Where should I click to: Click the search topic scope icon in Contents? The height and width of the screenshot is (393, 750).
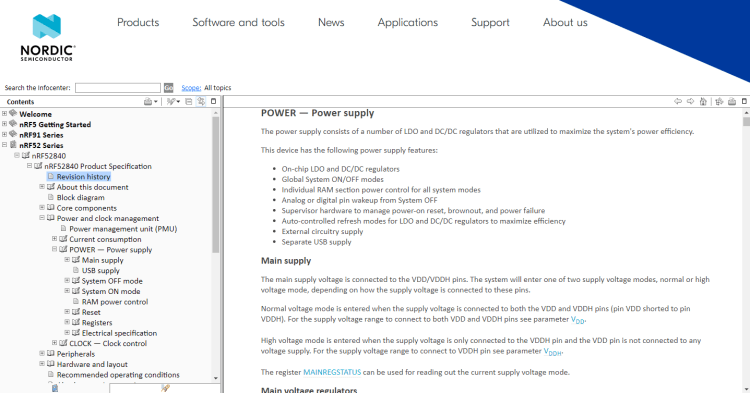(x=171, y=101)
